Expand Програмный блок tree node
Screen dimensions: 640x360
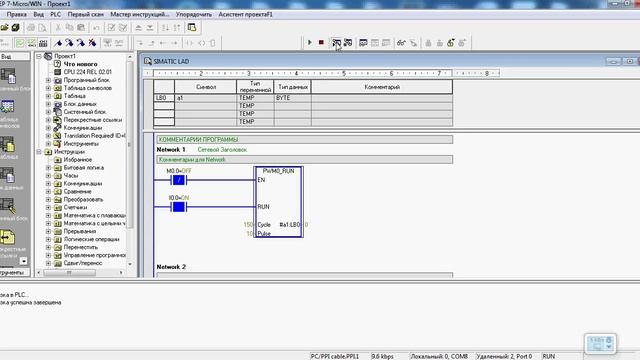click(x=48, y=80)
